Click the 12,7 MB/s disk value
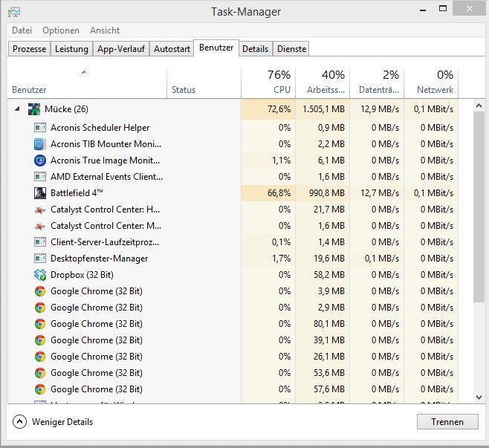Image resolution: width=489 pixels, height=448 pixels. (380, 193)
